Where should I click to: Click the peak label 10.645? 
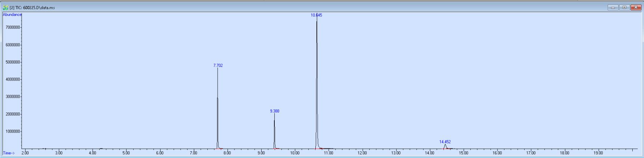[x=317, y=15]
